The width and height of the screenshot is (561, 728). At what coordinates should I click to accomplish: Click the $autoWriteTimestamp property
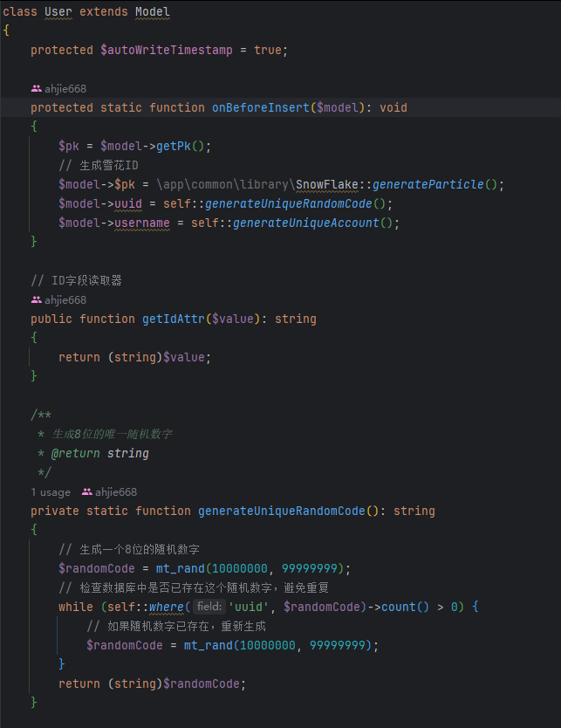(x=166, y=50)
